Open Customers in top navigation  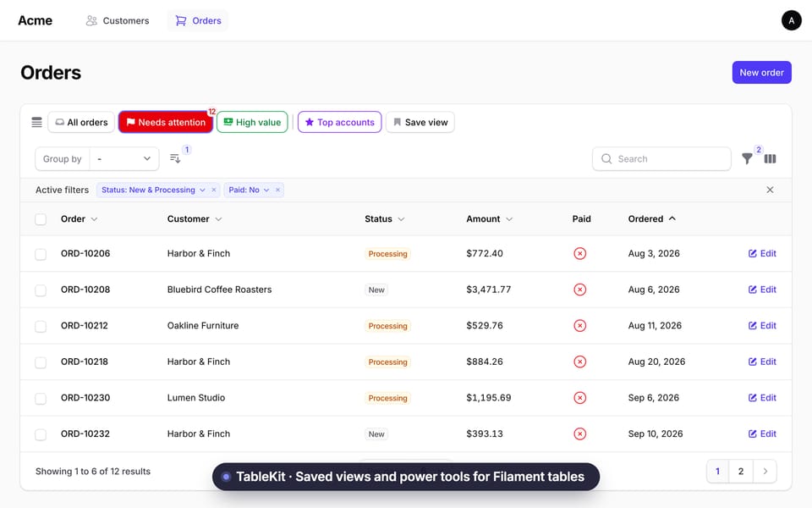(118, 20)
